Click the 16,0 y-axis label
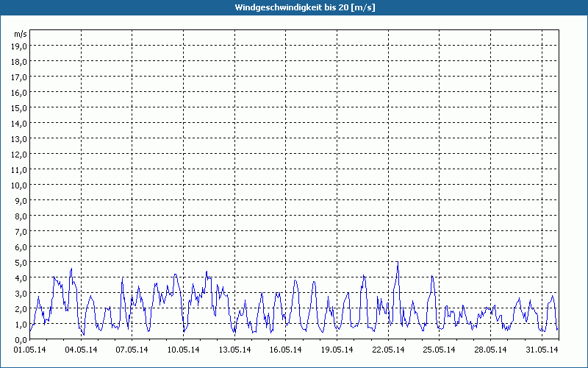This screenshot has height=368, width=588. tap(19, 93)
